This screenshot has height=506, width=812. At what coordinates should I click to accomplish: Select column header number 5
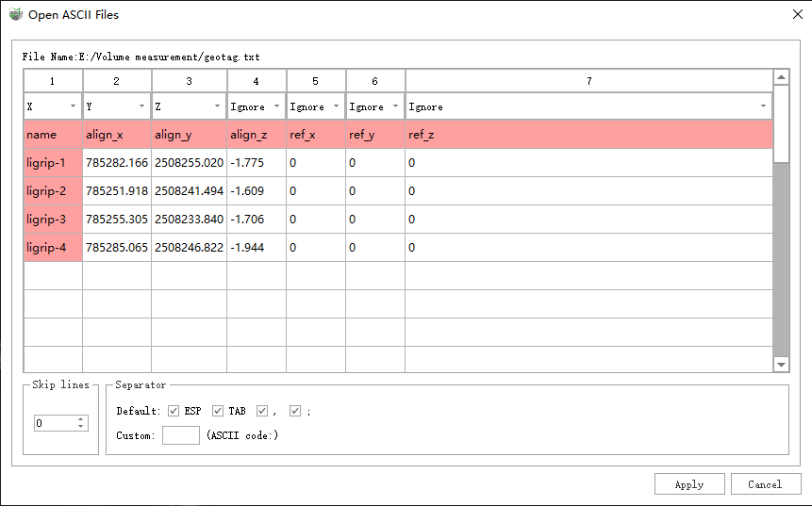316,81
